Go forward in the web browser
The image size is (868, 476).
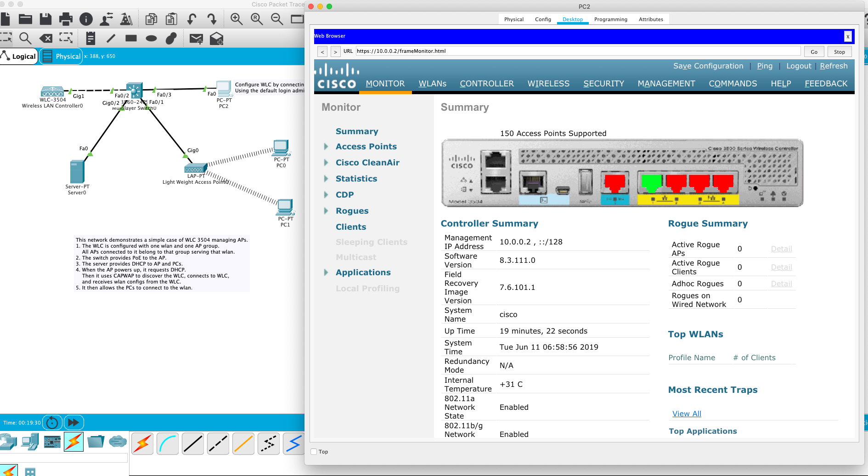coord(335,52)
